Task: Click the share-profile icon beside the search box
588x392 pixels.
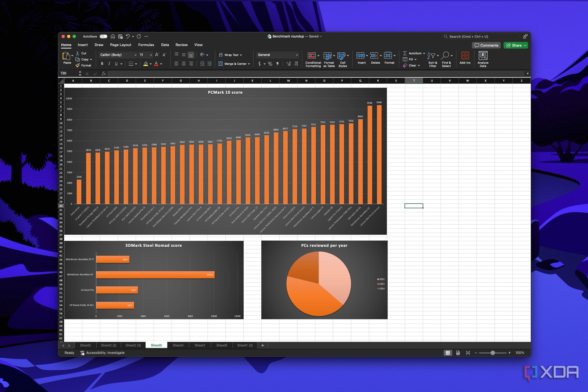Action: click(x=525, y=36)
